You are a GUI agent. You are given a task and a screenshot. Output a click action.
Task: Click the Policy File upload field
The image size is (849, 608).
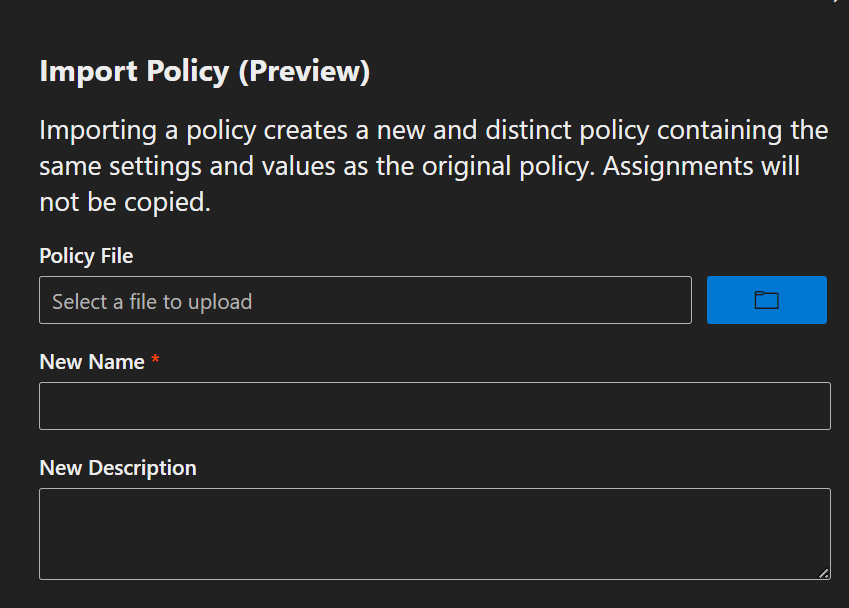coord(365,300)
